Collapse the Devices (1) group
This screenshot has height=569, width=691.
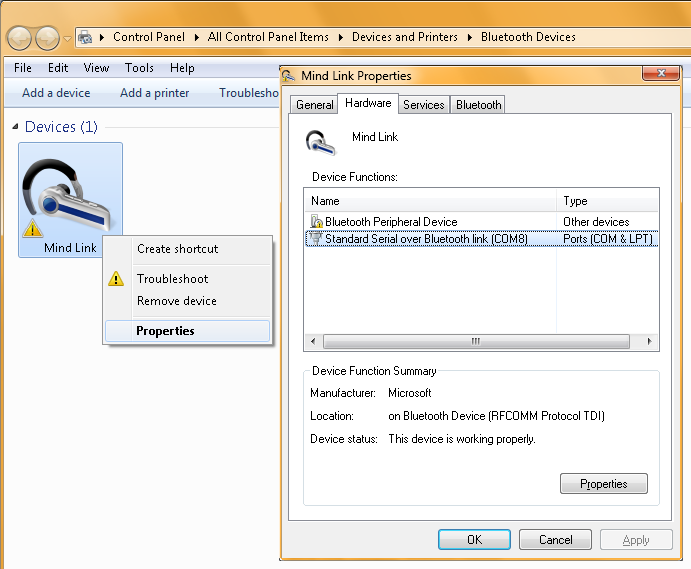[x=15, y=128]
